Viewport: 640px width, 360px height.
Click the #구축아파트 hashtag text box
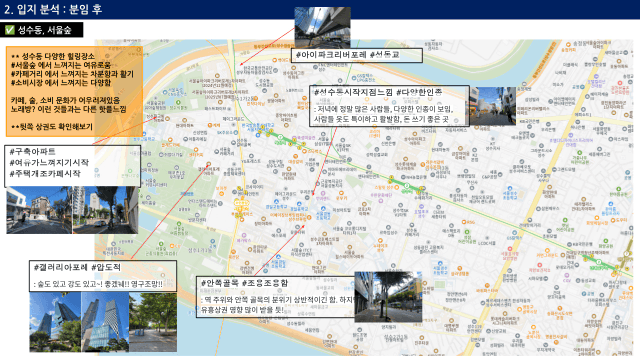click(x=73, y=166)
